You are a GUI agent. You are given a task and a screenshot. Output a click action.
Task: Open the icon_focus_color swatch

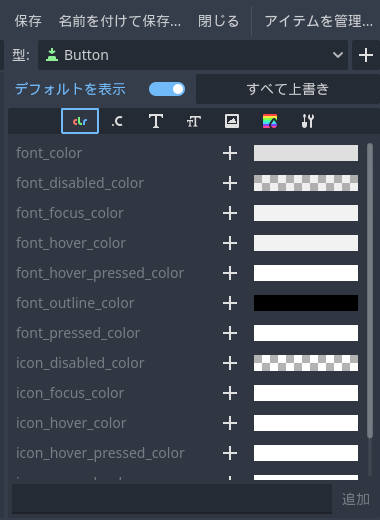point(306,393)
